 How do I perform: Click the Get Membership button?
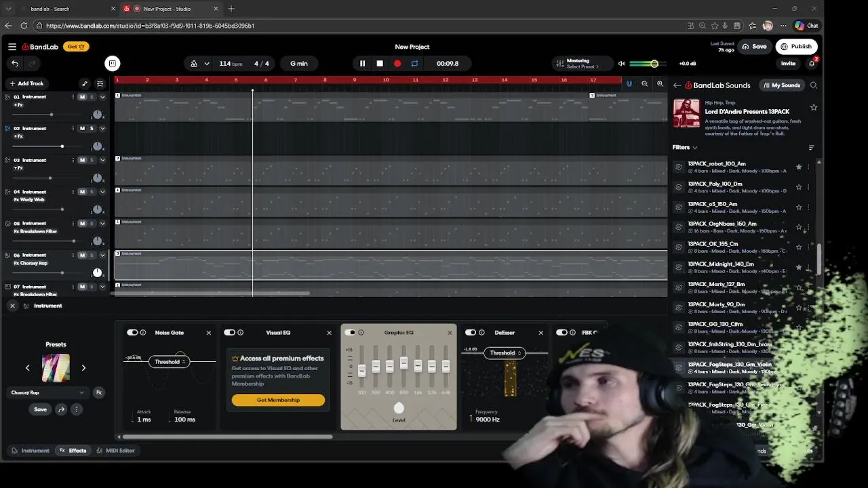tap(278, 400)
